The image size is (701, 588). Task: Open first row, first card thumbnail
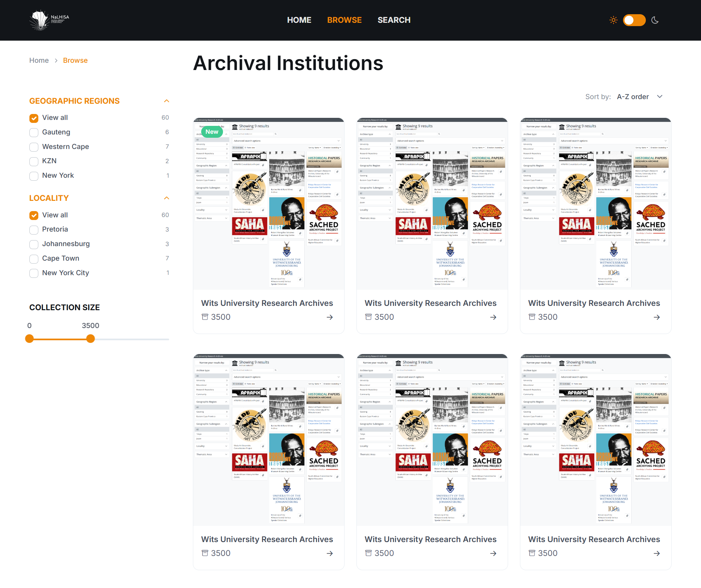(269, 203)
